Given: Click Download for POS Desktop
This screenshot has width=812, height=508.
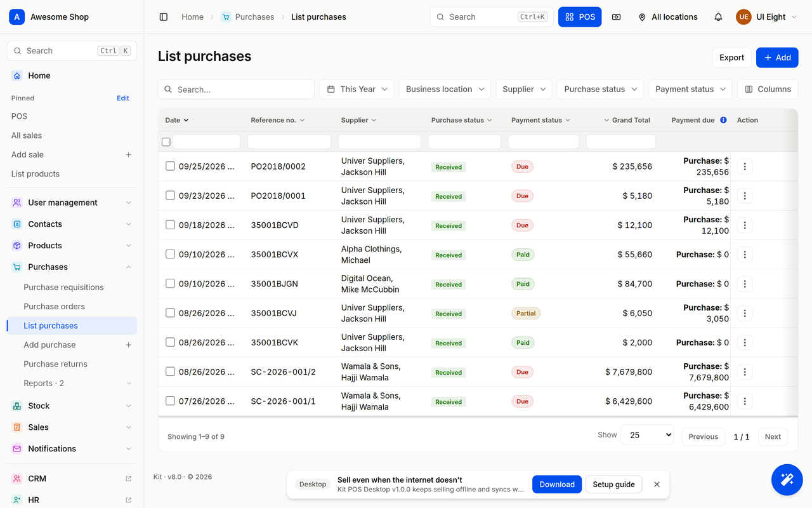Looking at the screenshot, I should tap(557, 485).
